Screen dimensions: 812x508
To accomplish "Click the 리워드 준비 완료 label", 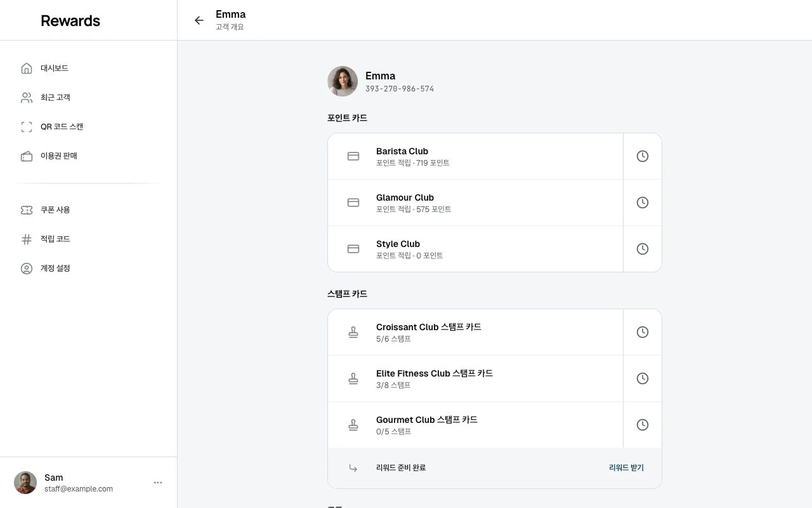I will [401, 468].
